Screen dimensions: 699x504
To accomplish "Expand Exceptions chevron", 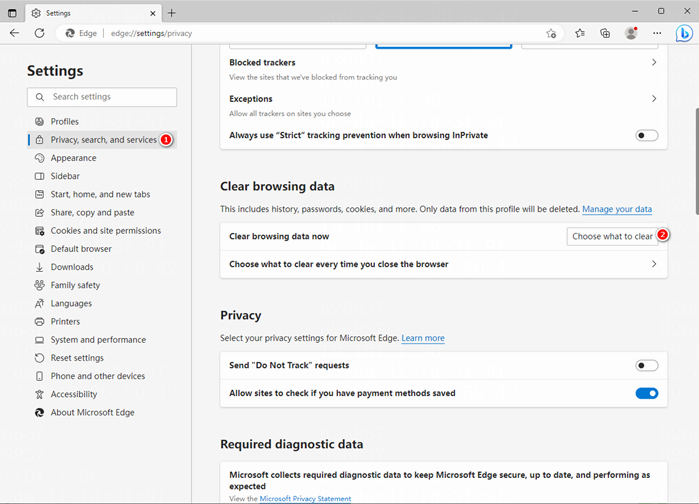I will (654, 98).
